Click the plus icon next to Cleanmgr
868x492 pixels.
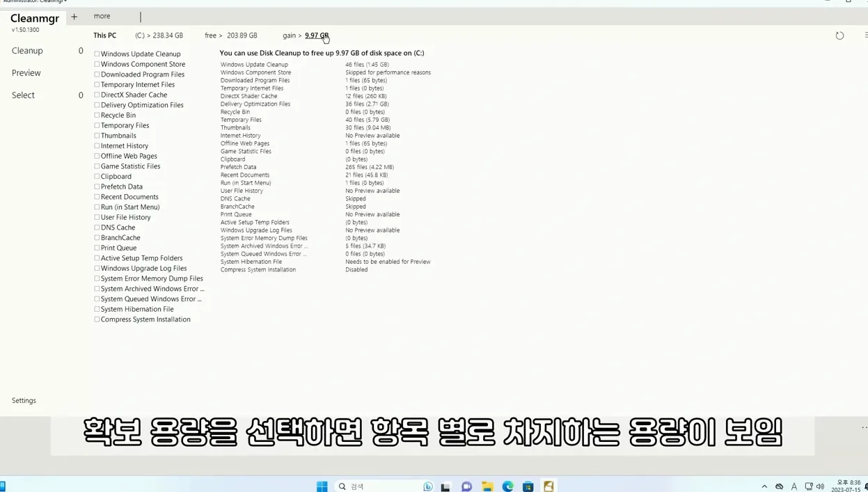74,17
